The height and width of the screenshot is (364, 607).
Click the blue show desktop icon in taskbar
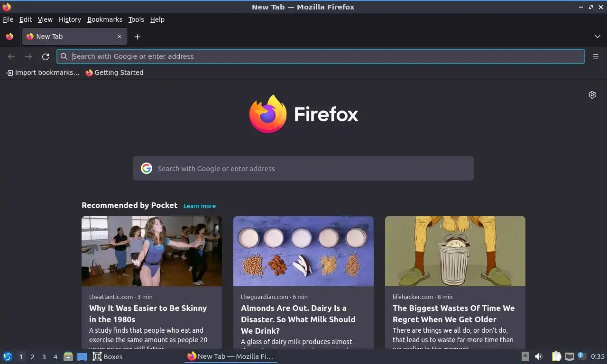(82, 357)
